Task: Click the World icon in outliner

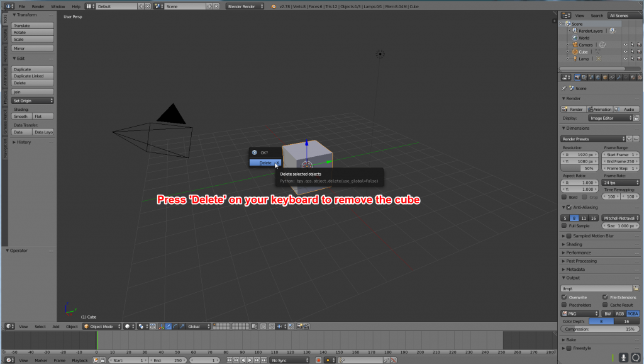Action: (x=575, y=38)
